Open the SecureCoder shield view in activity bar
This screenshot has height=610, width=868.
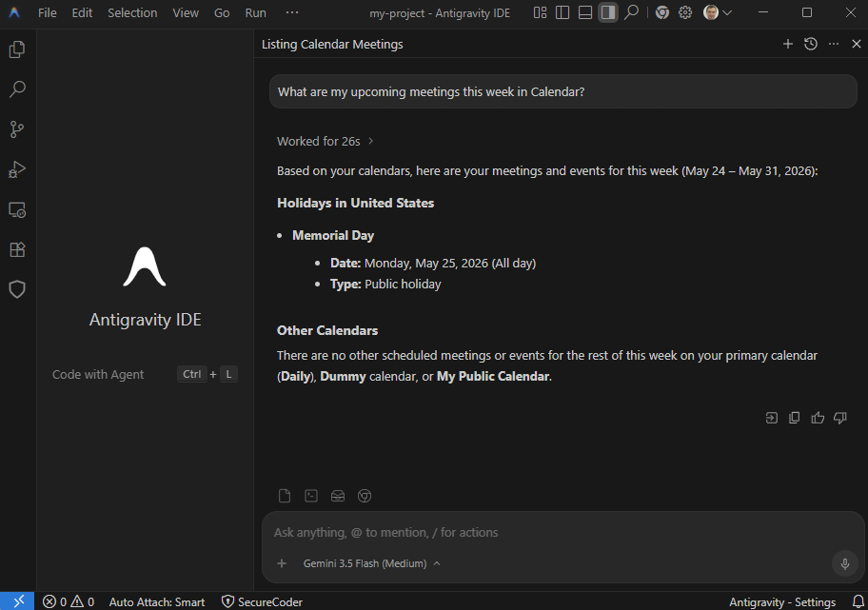coord(17,289)
